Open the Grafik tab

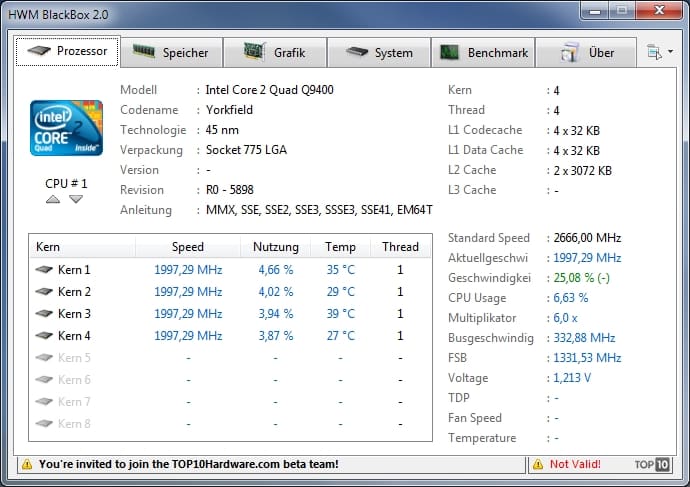[x=275, y=53]
